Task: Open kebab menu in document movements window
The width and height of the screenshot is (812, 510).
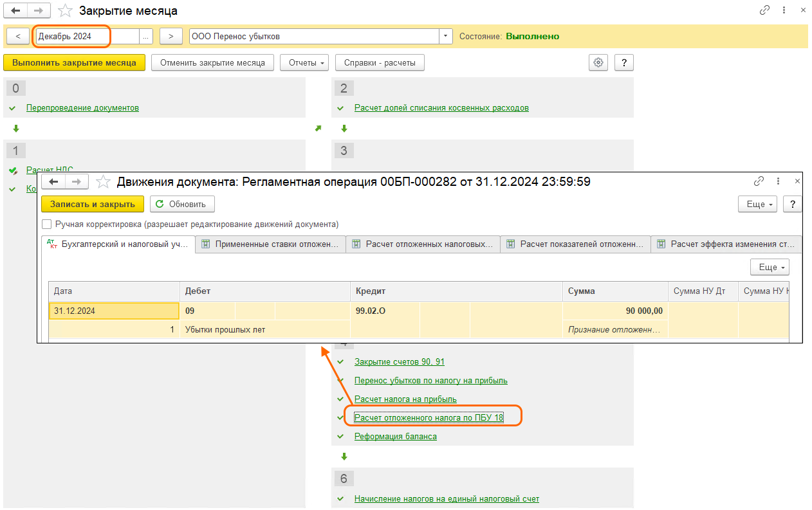Action: click(x=779, y=182)
